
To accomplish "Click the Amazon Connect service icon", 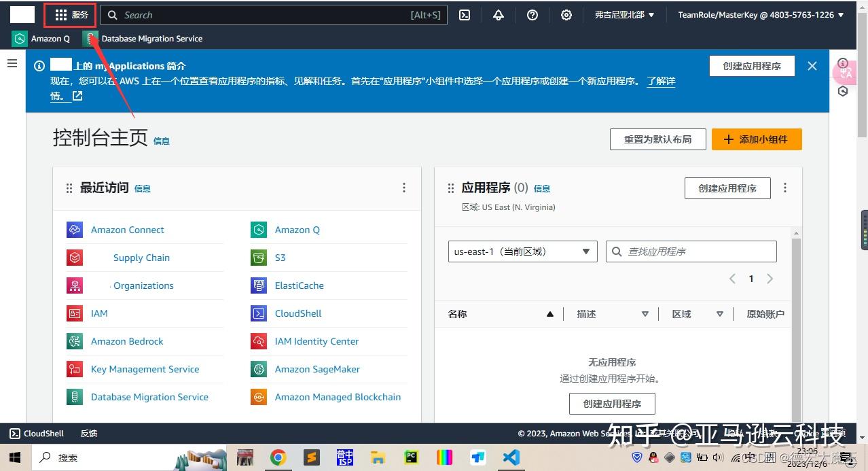I will 75,230.
